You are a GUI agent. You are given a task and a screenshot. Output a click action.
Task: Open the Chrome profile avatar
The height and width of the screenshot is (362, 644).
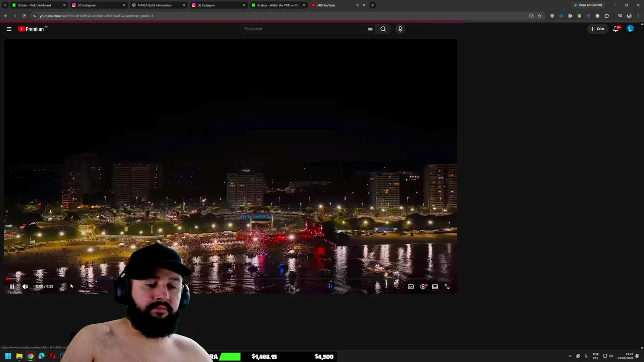629,16
